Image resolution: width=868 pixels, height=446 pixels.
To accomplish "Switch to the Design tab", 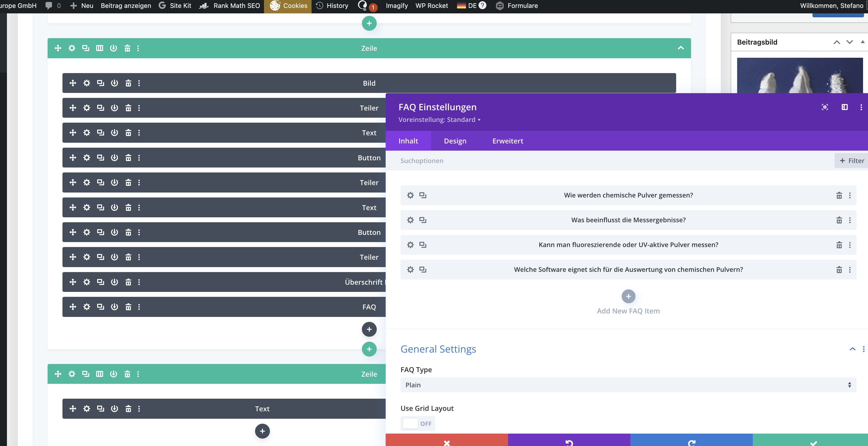I will point(455,141).
